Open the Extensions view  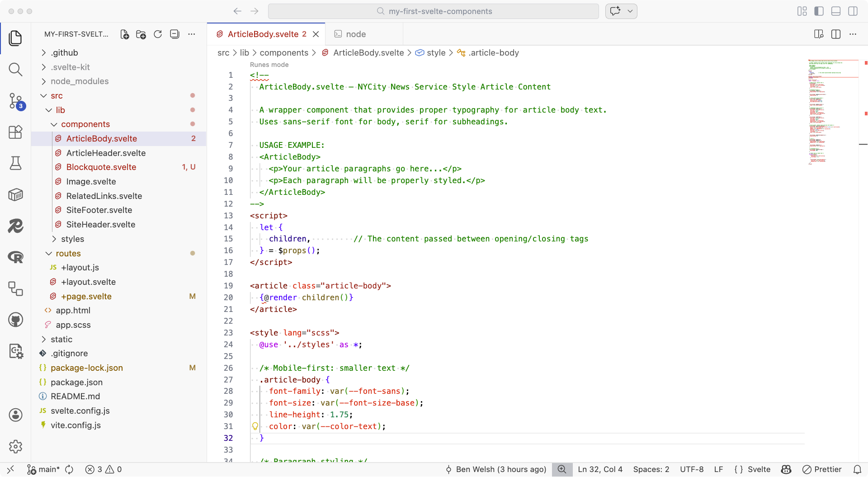15,132
